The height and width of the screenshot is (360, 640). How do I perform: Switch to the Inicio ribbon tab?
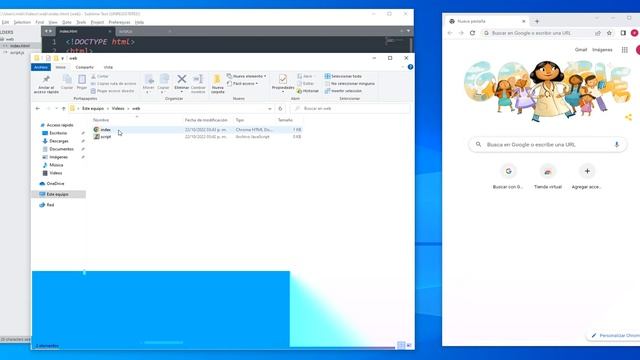point(60,67)
